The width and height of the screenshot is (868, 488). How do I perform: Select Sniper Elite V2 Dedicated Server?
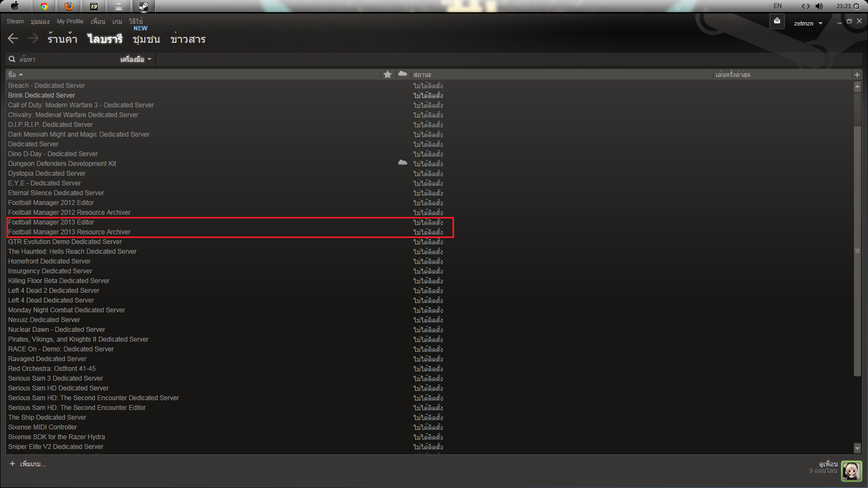pos(55,447)
